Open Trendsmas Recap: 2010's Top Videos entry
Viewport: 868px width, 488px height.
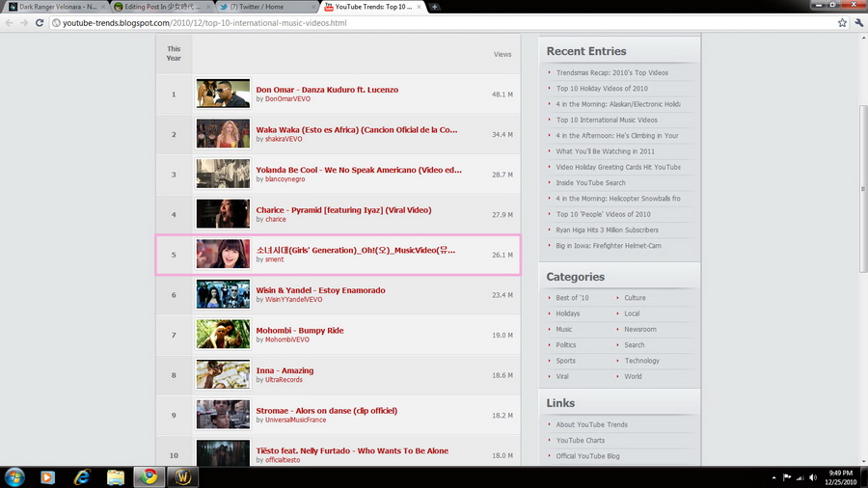click(611, 72)
